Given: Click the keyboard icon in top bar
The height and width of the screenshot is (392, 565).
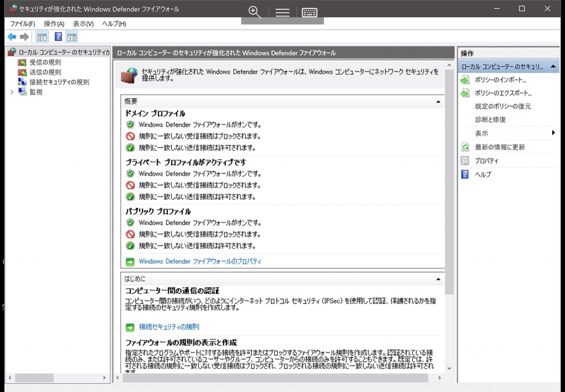Looking at the screenshot, I should click(x=310, y=12).
